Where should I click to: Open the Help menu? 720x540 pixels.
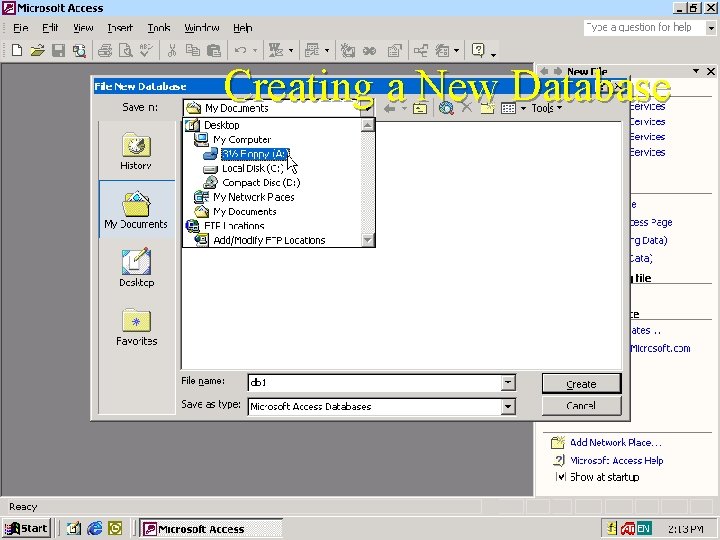242,28
